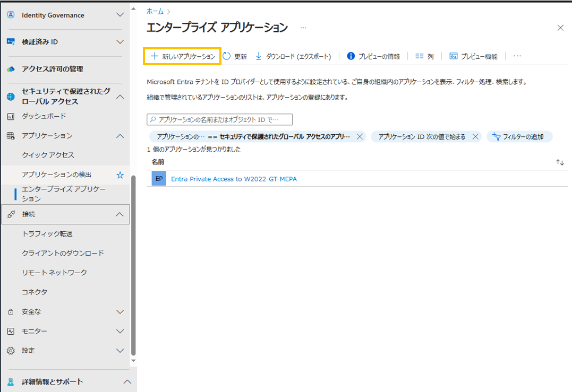
Task: Open Entra Private Access to W2022-GT-MEPA link
Action: pyautogui.click(x=234, y=179)
